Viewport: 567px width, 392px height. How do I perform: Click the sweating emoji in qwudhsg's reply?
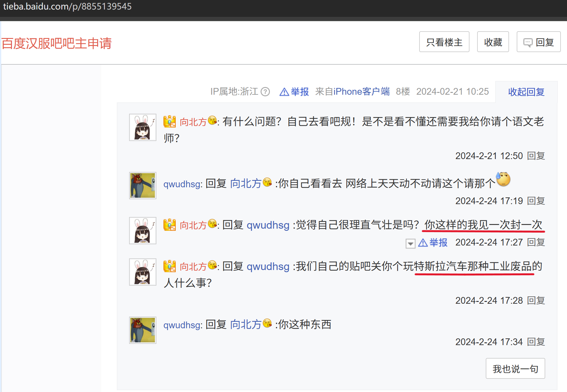click(x=503, y=179)
